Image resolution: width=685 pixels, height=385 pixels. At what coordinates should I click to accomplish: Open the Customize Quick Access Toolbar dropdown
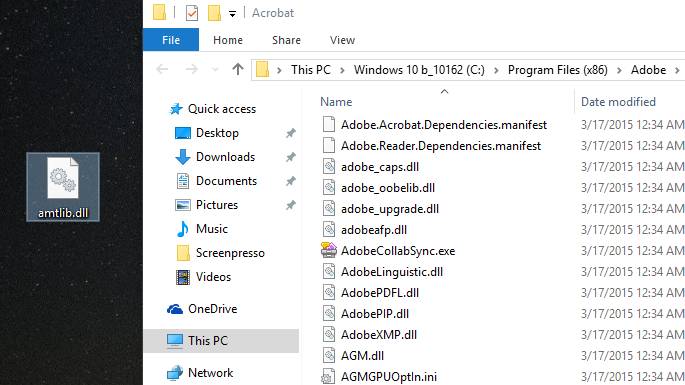pyautogui.click(x=232, y=14)
